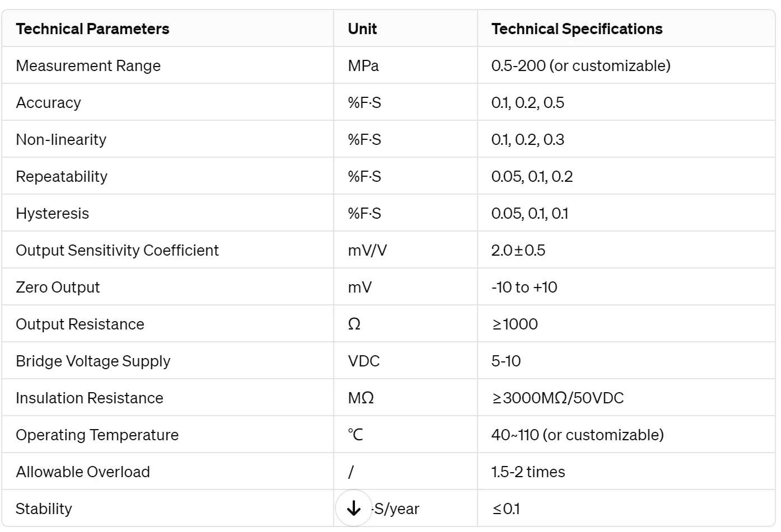This screenshot has width=781, height=532.
Task: Click the Output Sensitivity Coefficient cell
Action: pyautogui.click(x=167, y=250)
